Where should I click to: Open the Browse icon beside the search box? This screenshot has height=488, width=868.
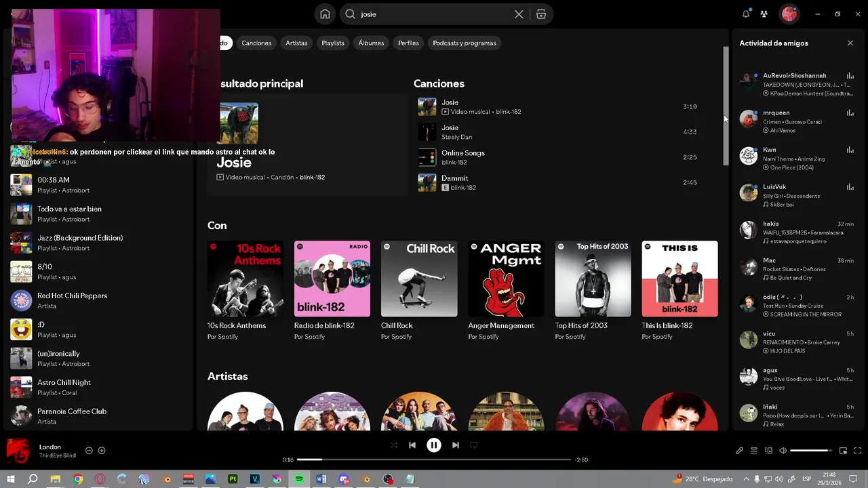click(541, 14)
